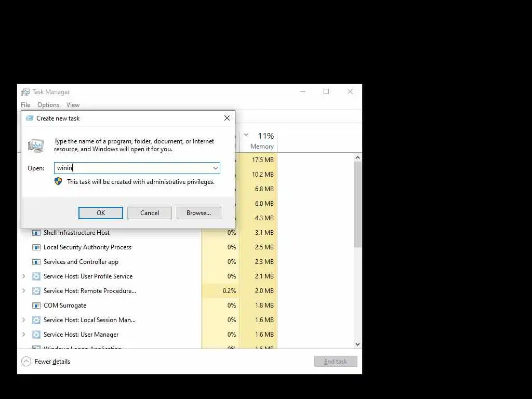Open the File menu in Task Manager
Viewport: 532px width, 399px height.
pos(25,105)
